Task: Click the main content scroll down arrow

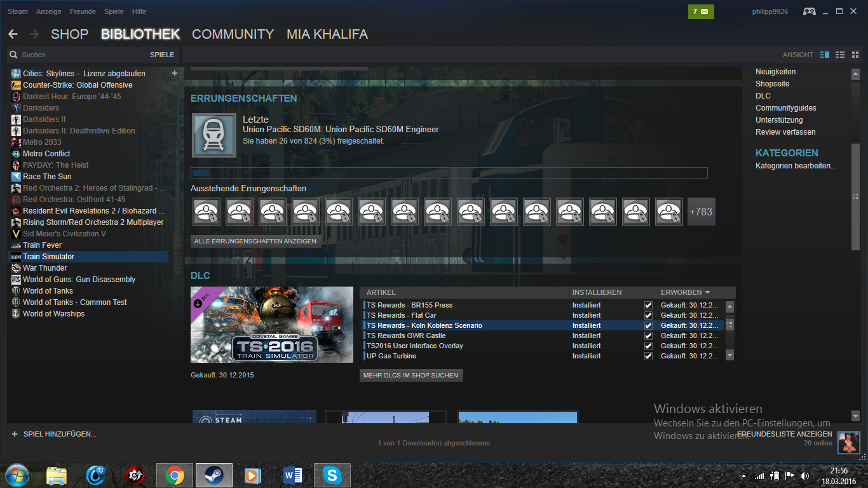Action: 855,416
